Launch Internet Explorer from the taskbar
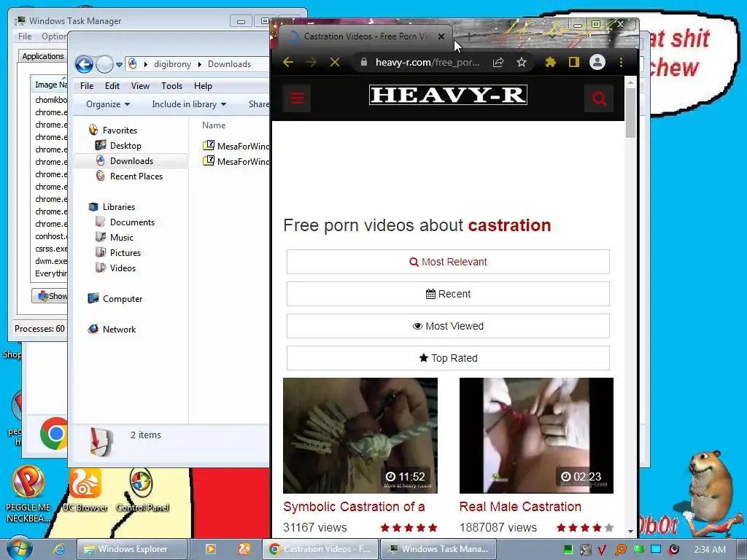 59,549
